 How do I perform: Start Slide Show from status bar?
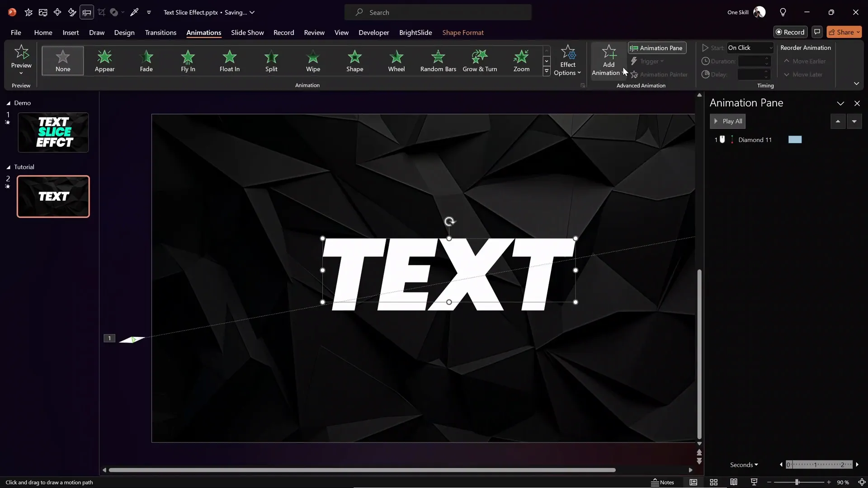point(754,482)
